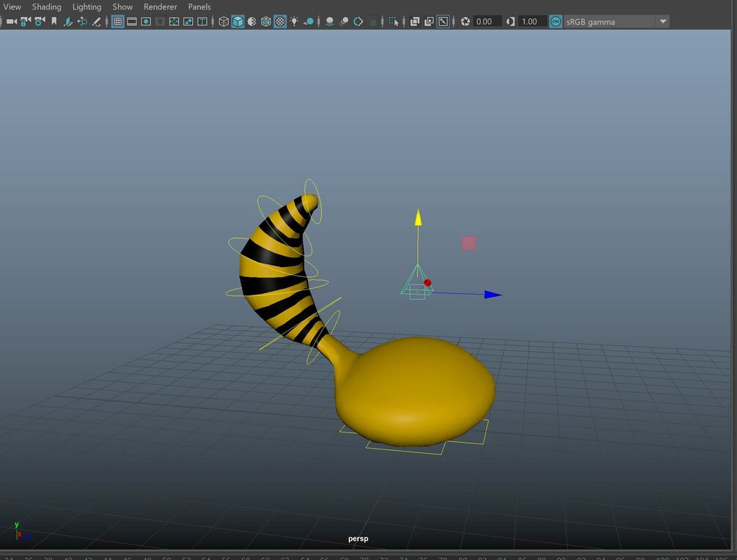Toggle the Textured display icon

point(280,21)
